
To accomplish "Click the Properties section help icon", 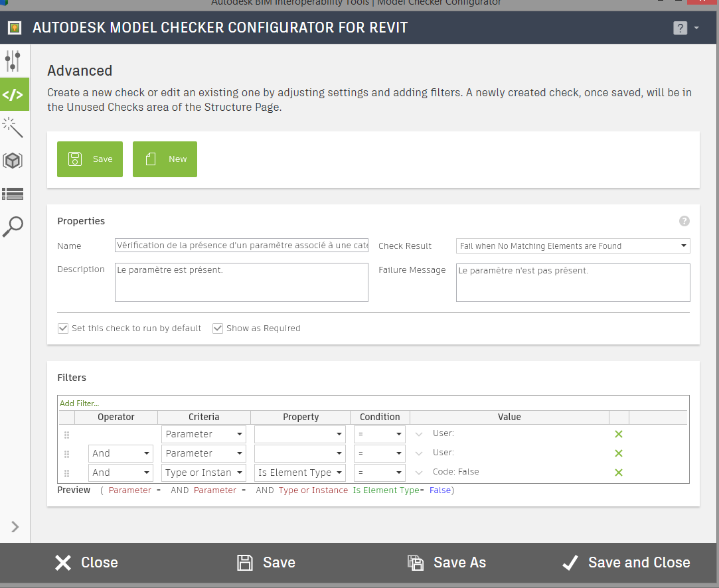I will pos(684,221).
